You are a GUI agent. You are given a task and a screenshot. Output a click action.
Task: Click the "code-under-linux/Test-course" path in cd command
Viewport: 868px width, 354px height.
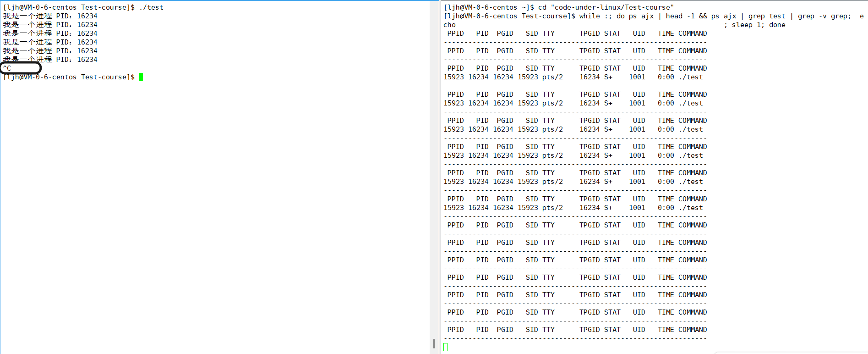tap(612, 7)
